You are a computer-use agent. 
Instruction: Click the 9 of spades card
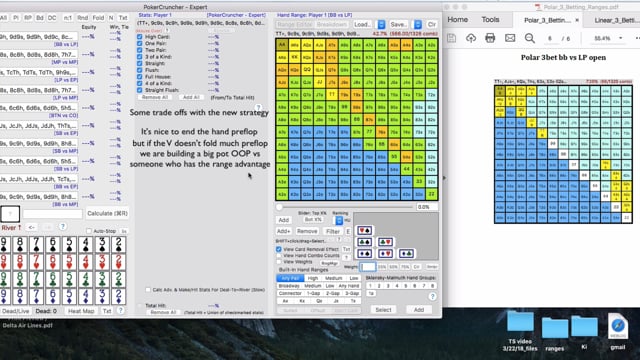point(4,244)
